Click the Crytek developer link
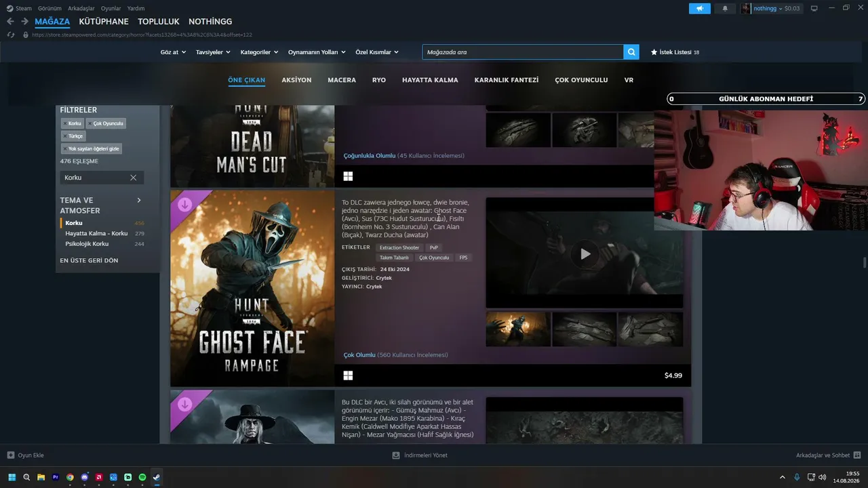Viewport: 868px width, 488px height. [x=384, y=278]
